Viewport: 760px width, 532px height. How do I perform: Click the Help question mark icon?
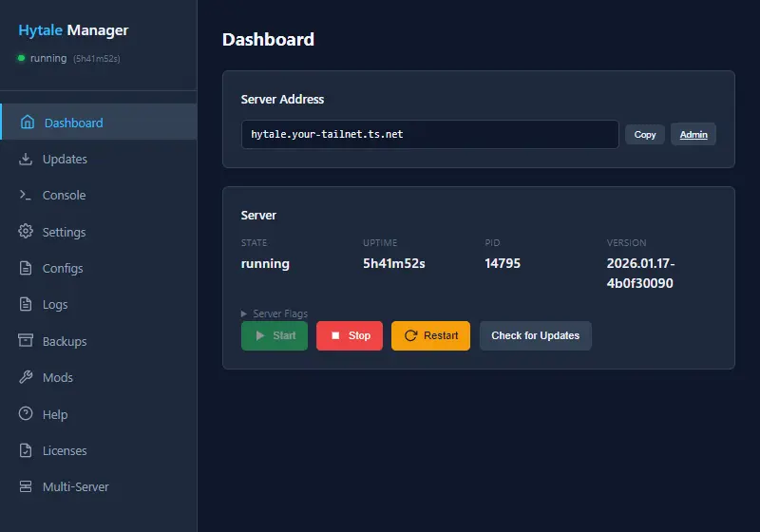click(26, 413)
